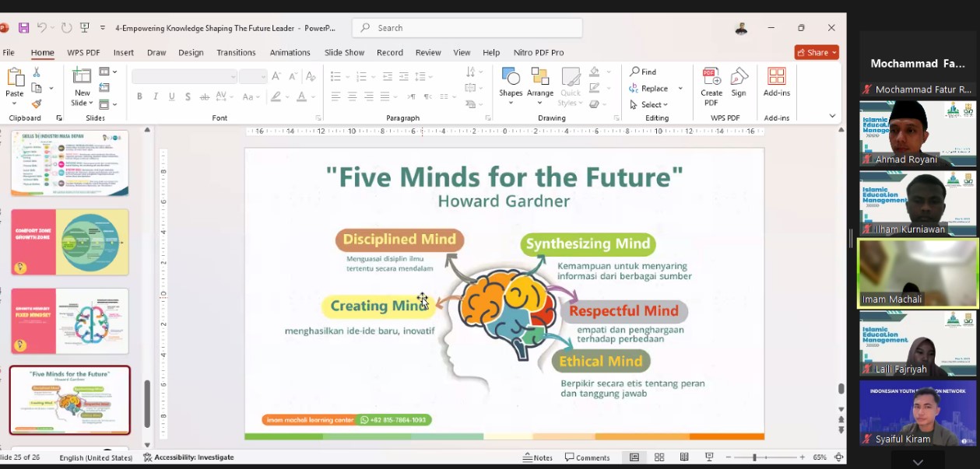Open the font name dropdown
The image size is (980, 469).
(233, 76)
